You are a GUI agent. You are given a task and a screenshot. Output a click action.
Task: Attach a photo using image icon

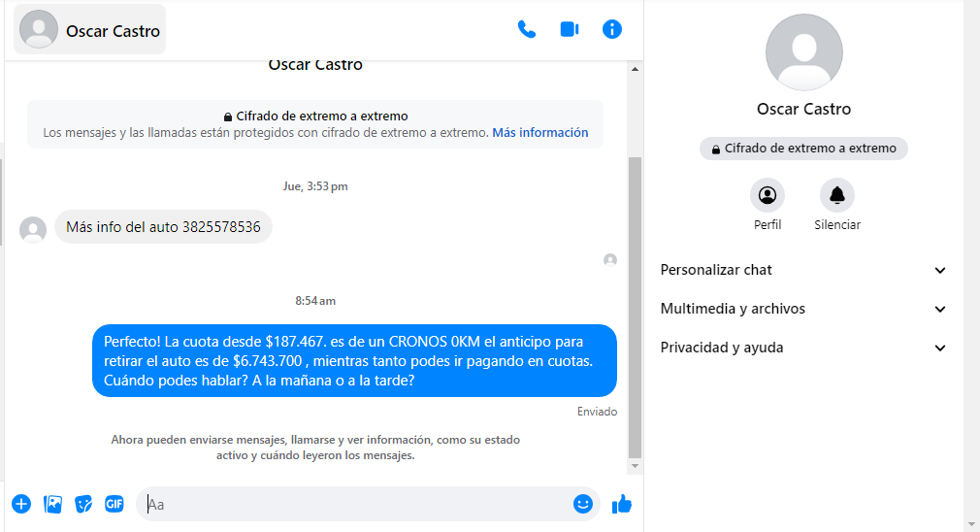pos(52,504)
